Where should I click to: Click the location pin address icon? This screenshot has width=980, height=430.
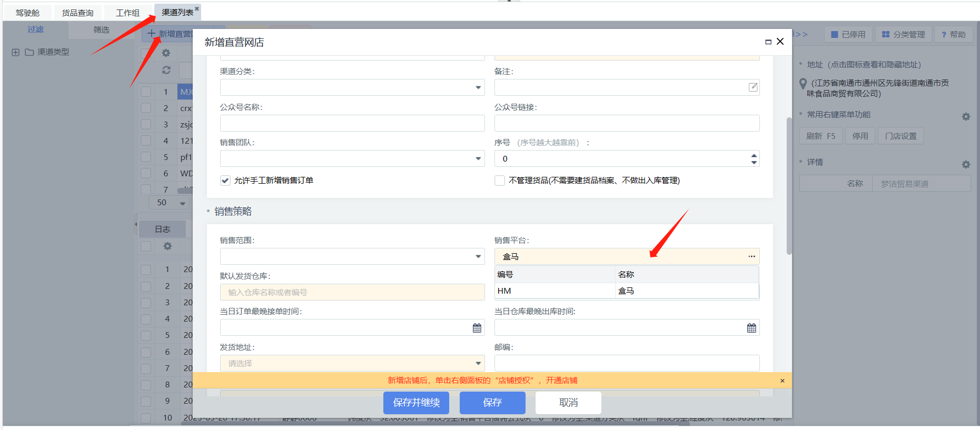(803, 84)
